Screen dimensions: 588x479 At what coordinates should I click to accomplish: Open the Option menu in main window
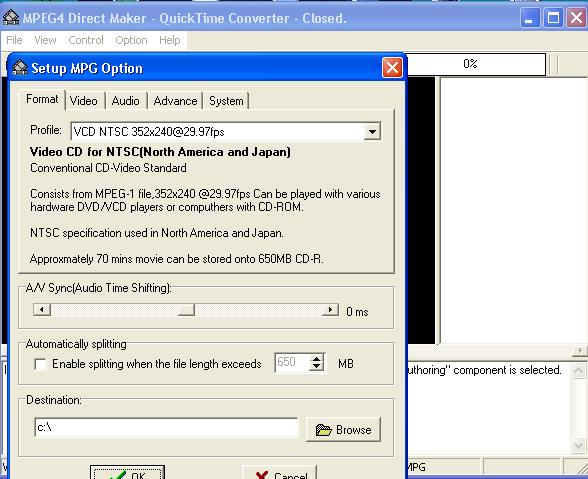click(x=131, y=40)
